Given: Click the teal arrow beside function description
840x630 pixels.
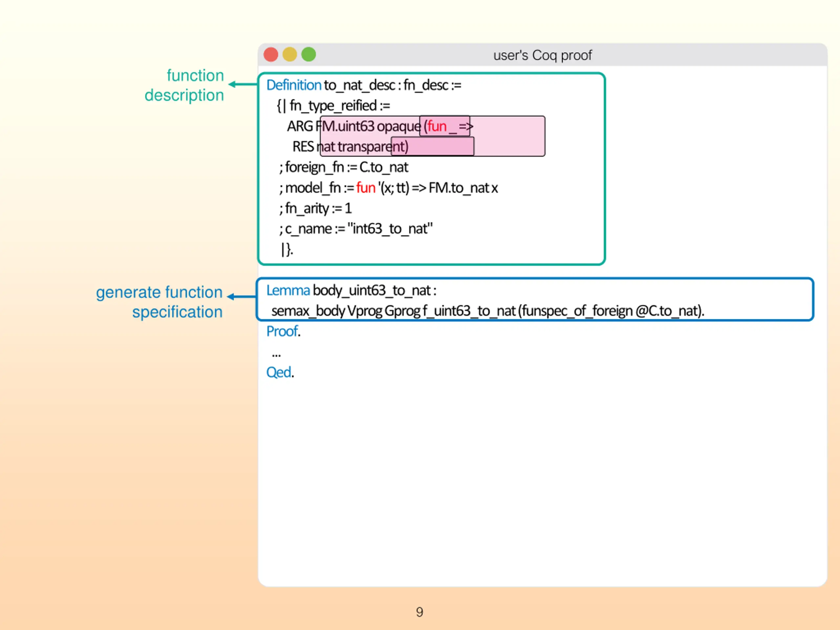Looking at the screenshot, I should click(x=243, y=84).
